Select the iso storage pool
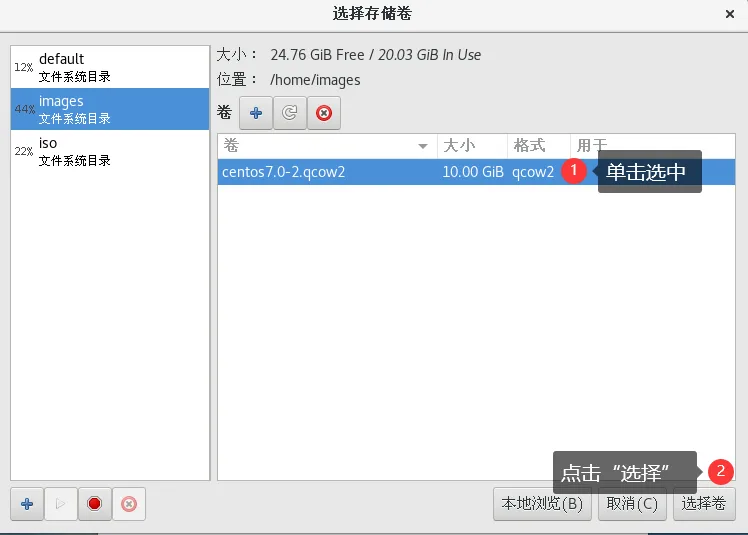 tap(110, 151)
